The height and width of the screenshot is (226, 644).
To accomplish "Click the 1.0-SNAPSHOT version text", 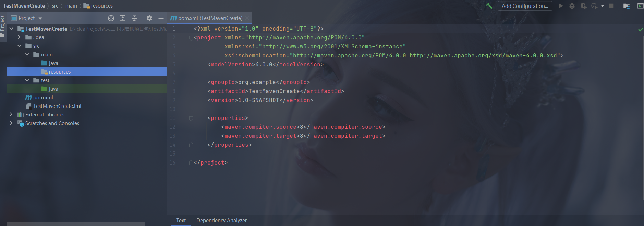I will 259,100.
